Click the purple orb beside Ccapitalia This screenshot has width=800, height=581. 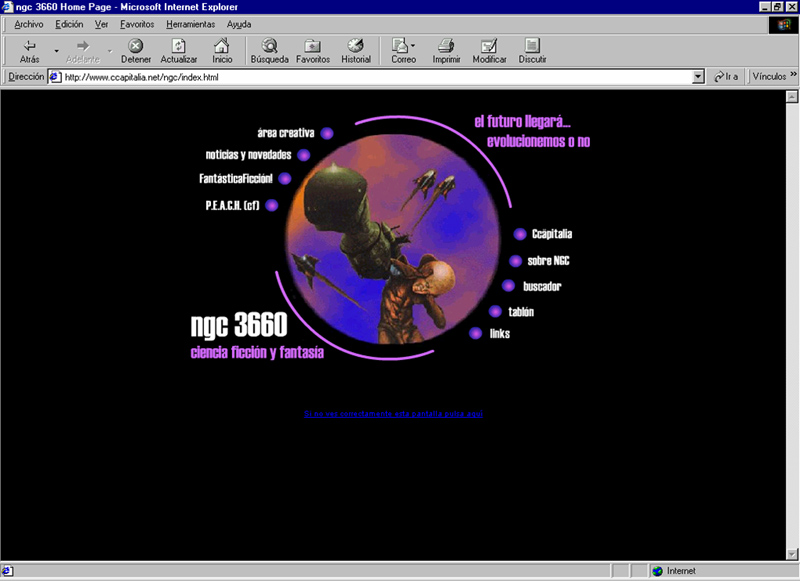coord(520,234)
